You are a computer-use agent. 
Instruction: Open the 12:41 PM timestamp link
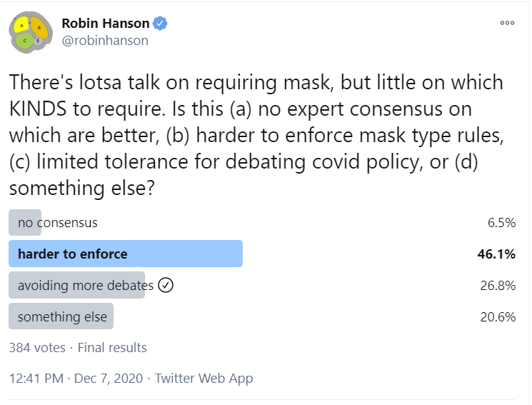(36, 378)
